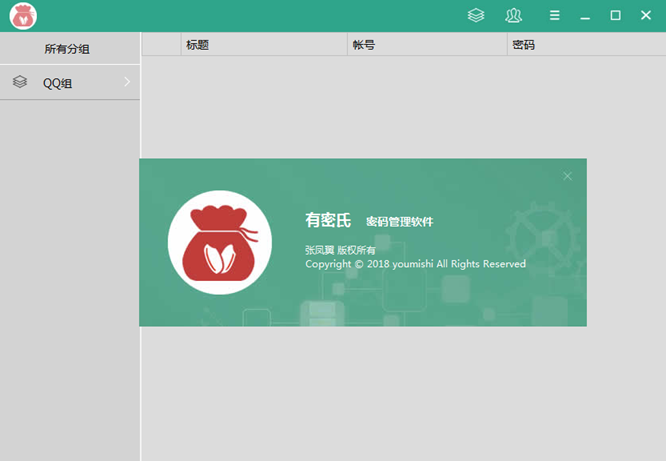
Task: Click the layers icon beside QQ组
Action: click(20, 83)
